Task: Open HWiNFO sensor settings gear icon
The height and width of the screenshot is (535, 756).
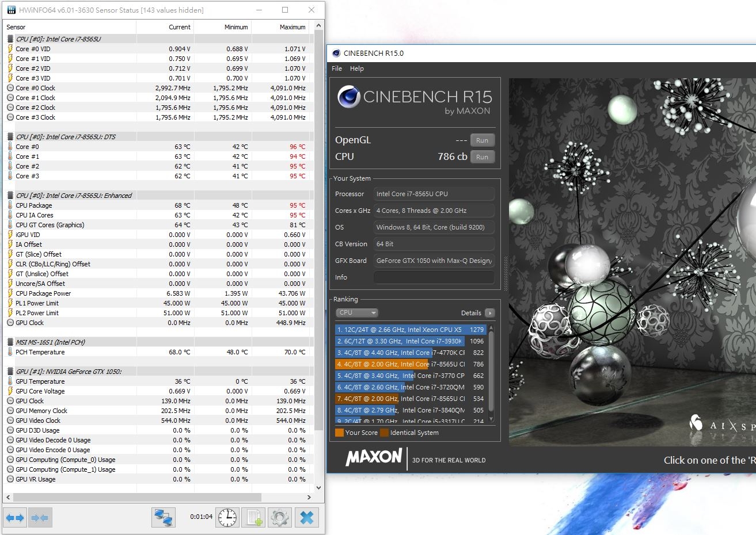Action: [280, 518]
